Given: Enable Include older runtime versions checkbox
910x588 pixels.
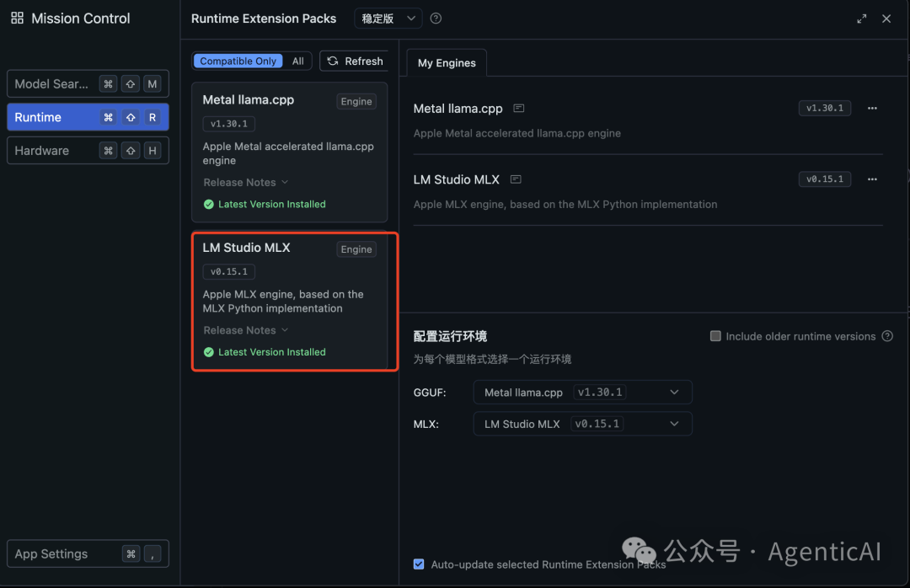Looking at the screenshot, I should coord(715,336).
